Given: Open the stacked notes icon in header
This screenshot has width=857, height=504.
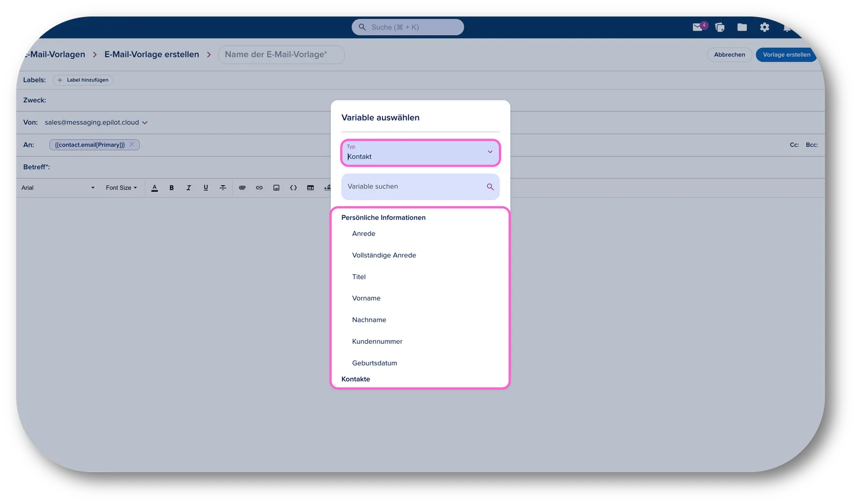Looking at the screenshot, I should [720, 27].
